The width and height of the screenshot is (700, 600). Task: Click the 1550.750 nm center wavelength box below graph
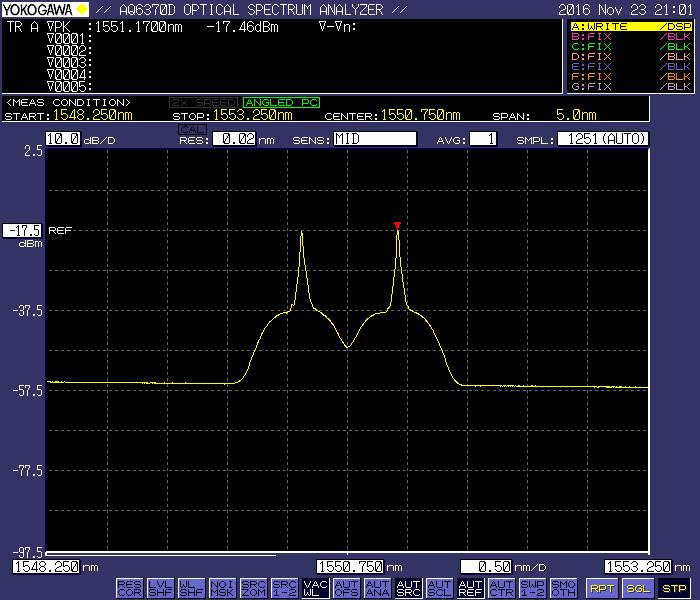[x=350, y=567]
